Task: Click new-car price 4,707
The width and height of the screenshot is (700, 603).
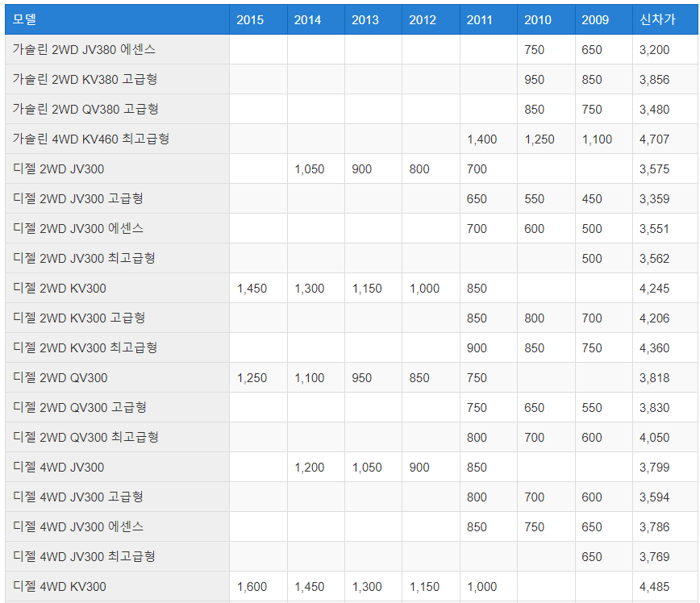Action: (x=654, y=139)
